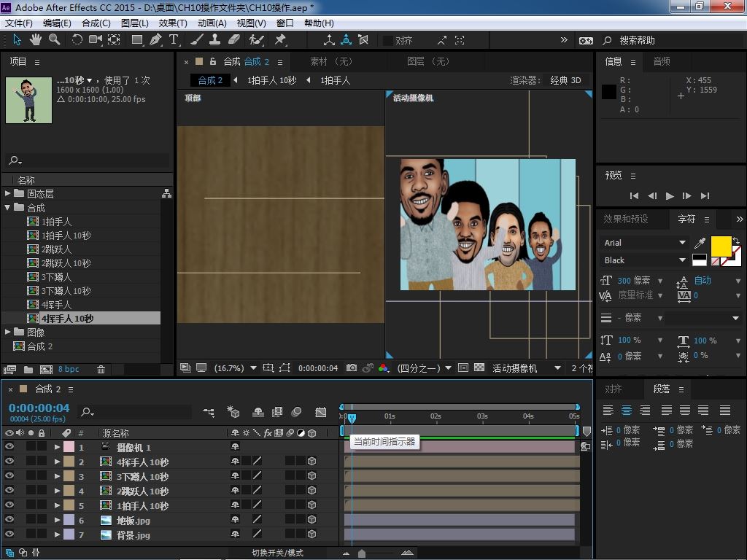
Task: Switch to the 效果和预设 tab
Action: (625, 219)
